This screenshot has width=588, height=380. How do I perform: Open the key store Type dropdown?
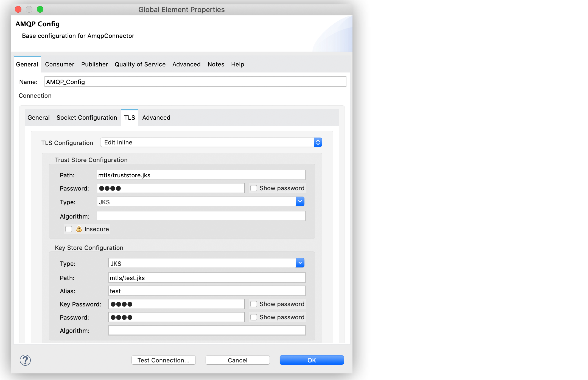(x=300, y=263)
